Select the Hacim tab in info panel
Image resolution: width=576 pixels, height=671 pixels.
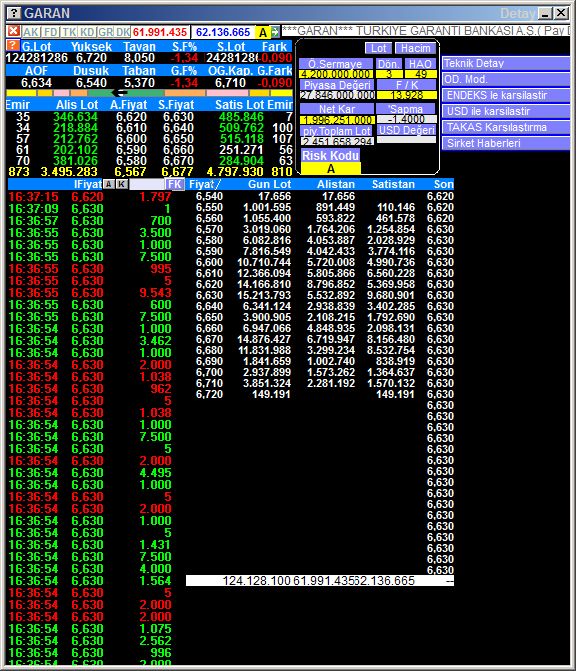point(415,48)
